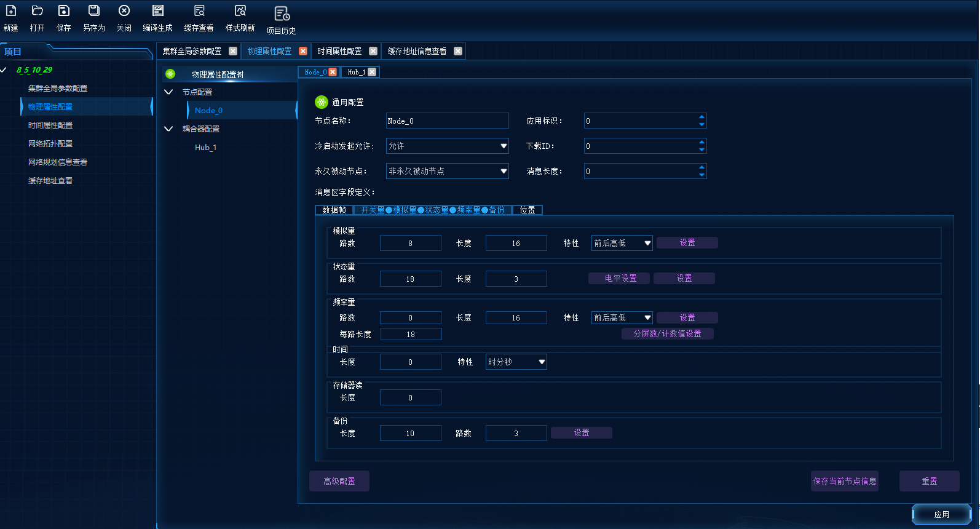Image resolution: width=980 pixels, height=529 pixels.
Task: Save the project with the 保存 icon
Action: point(64,11)
